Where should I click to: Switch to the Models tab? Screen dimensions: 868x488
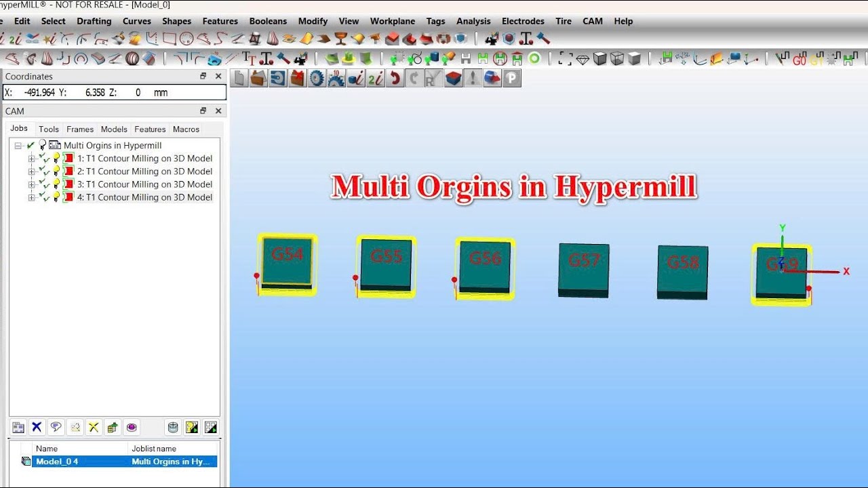pos(114,129)
